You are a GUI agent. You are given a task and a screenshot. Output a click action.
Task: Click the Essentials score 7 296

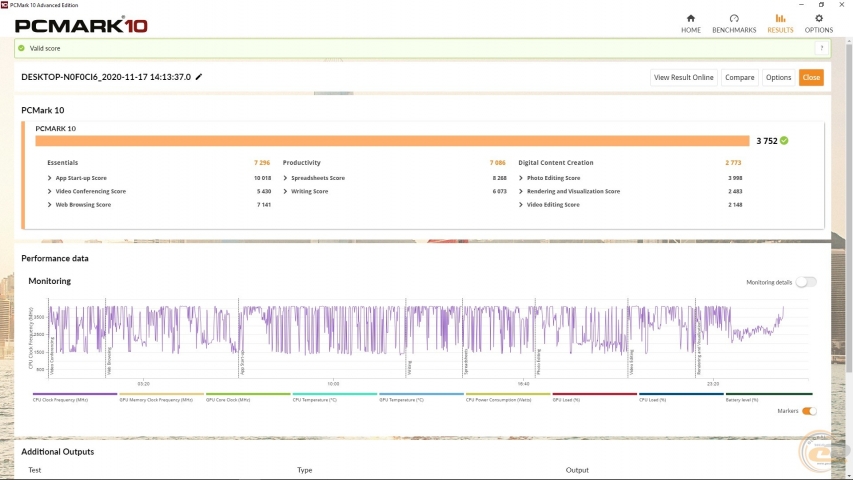(x=262, y=163)
